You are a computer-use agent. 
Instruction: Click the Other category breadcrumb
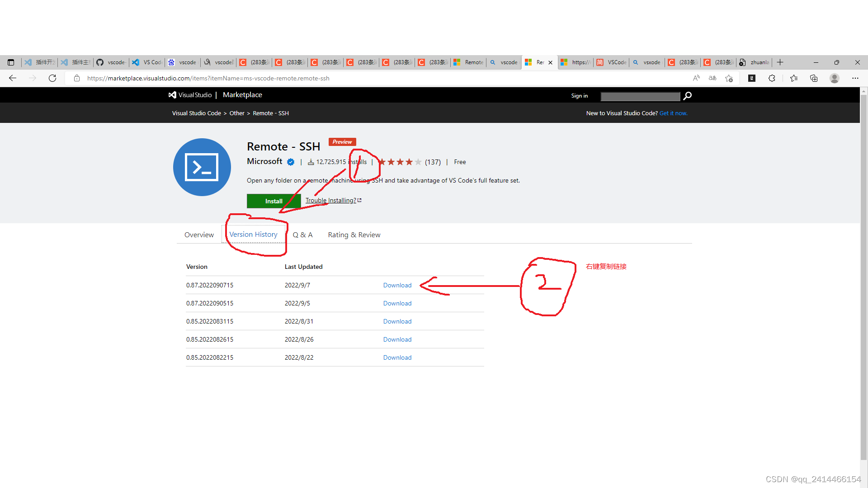click(x=237, y=113)
